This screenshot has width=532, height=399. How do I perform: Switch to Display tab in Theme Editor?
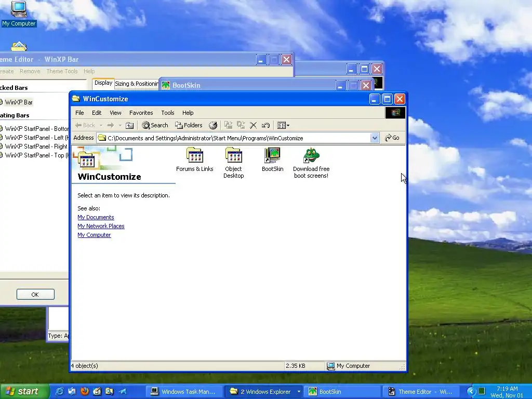[x=103, y=83]
